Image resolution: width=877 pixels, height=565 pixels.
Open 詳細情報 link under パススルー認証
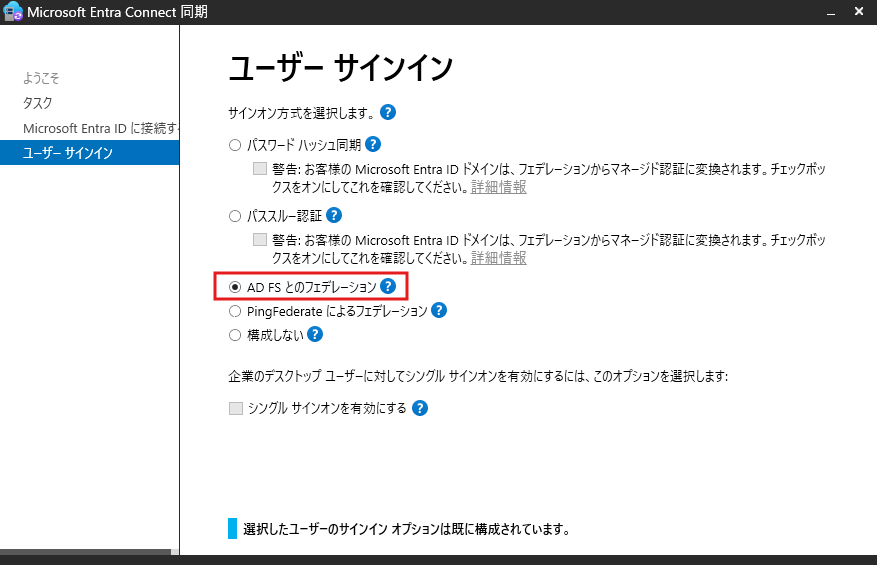(499, 258)
